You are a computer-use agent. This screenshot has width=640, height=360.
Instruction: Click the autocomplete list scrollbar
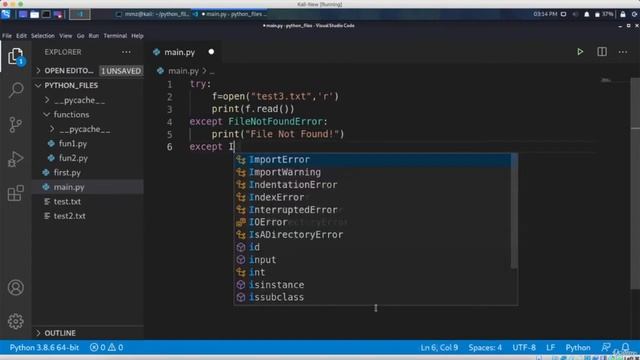click(x=514, y=211)
